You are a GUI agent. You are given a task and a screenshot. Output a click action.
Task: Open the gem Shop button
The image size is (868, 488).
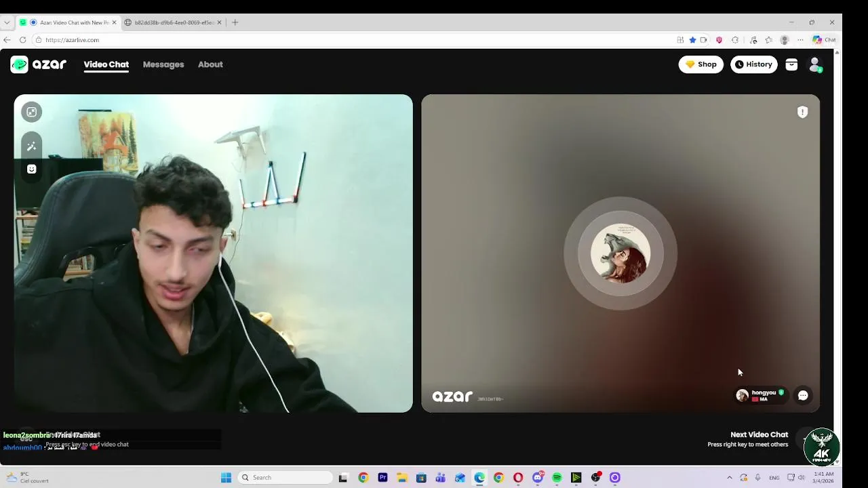coord(701,64)
